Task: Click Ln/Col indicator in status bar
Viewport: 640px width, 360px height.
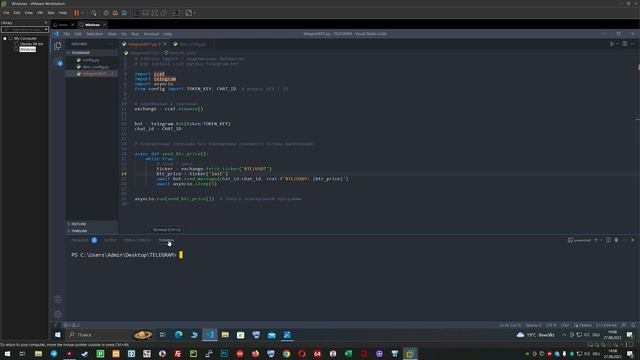Action: click(510, 325)
